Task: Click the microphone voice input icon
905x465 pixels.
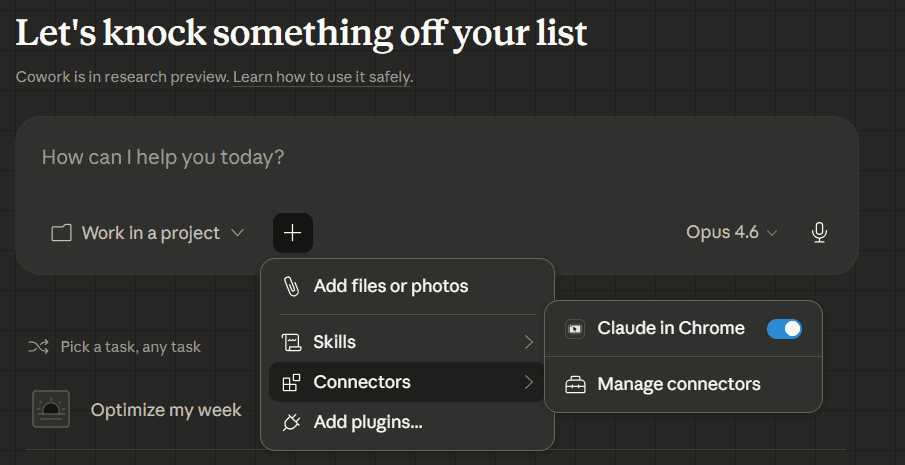Action: point(819,233)
